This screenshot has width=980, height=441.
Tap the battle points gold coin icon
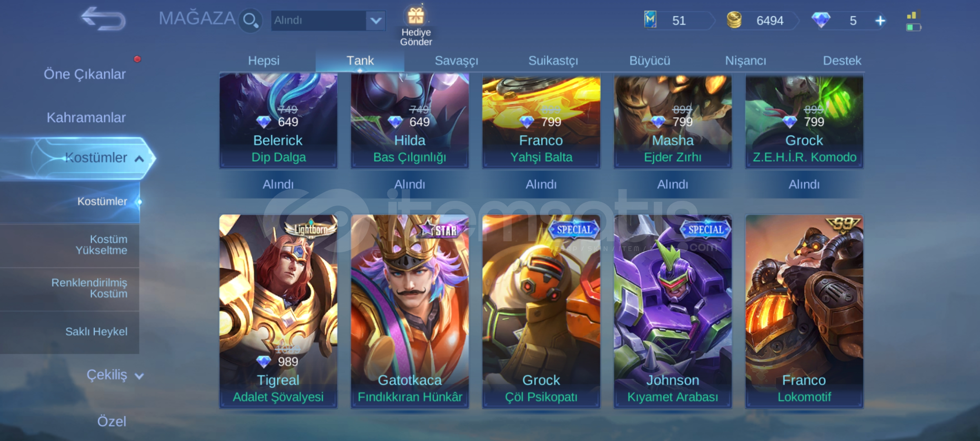pyautogui.click(x=734, y=20)
